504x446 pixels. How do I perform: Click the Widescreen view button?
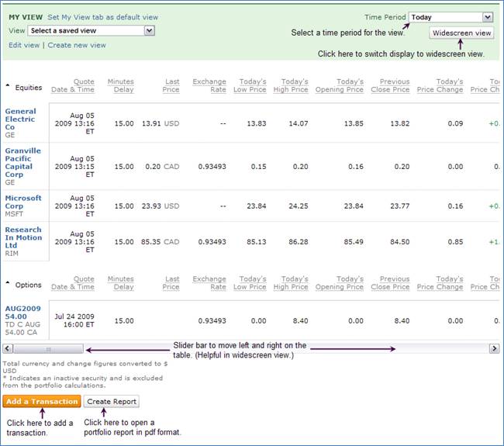tap(462, 33)
